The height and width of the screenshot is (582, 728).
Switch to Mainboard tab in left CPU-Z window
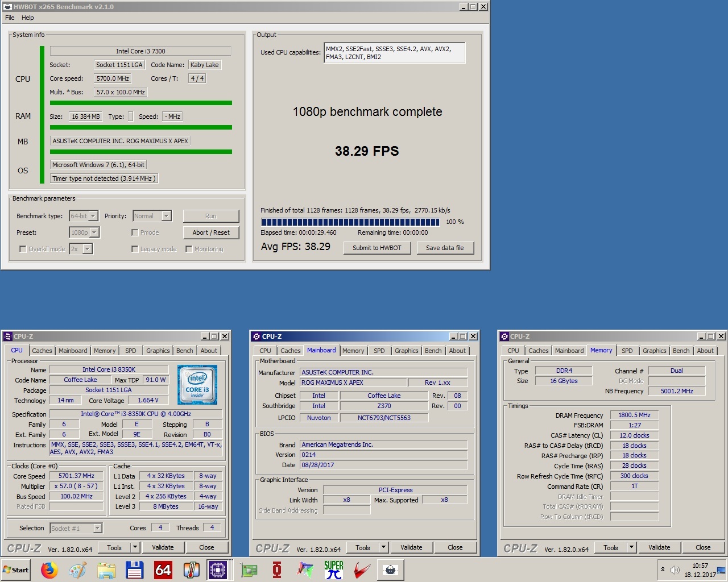73,351
